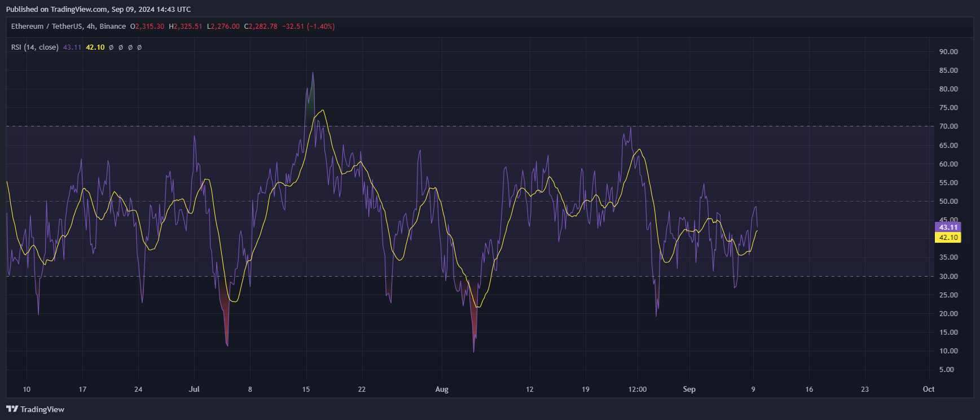
Task: Click the 90.00 scale label
Action: pos(948,51)
